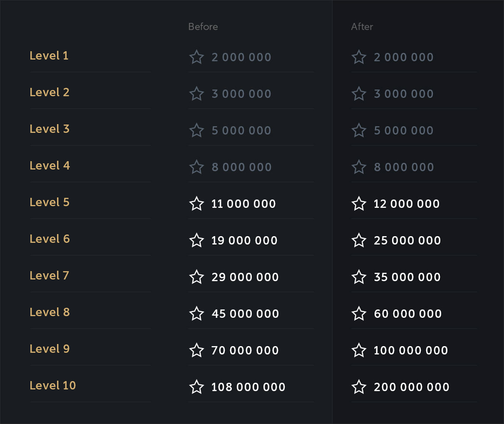Click the star icon beside Before 11 000 000

click(196, 204)
